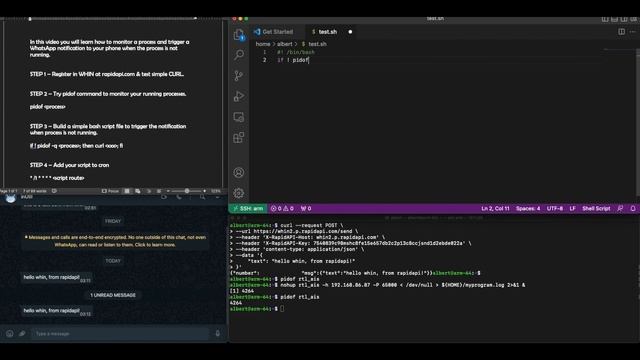The image size is (640, 360).
Task: Click the 'pidof <process>' line in document
Action: click(x=47, y=107)
